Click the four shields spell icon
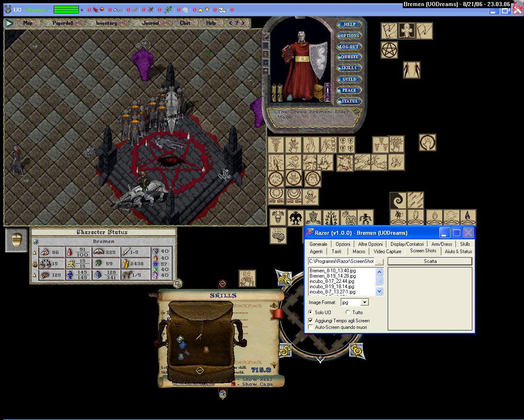524x420 pixels. (x=346, y=145)
